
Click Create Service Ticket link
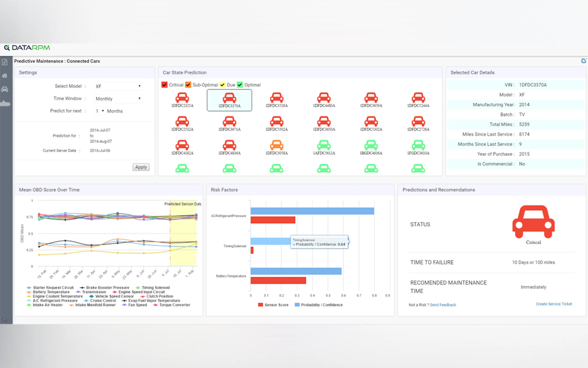pos(554,304)
